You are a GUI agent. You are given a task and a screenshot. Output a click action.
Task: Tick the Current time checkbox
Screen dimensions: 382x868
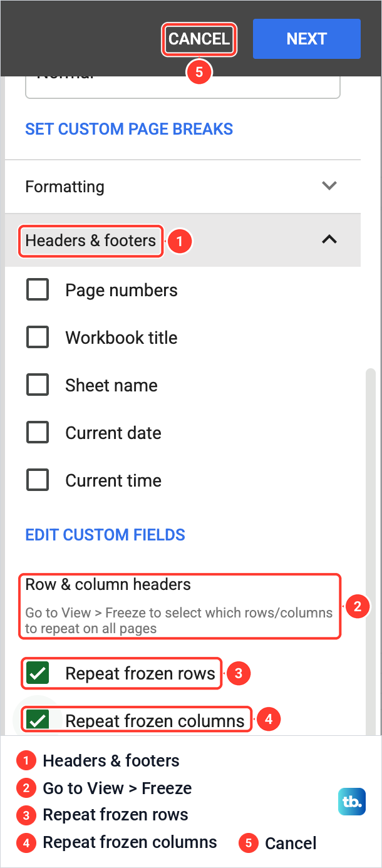(38, 480)
